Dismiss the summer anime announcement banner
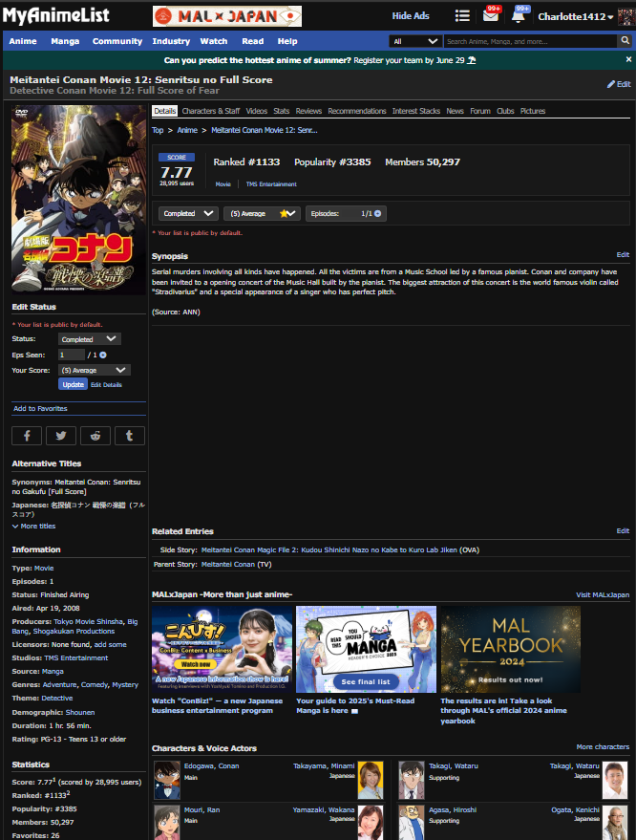Screen dimensions: 636x840 tap(626, 60)
